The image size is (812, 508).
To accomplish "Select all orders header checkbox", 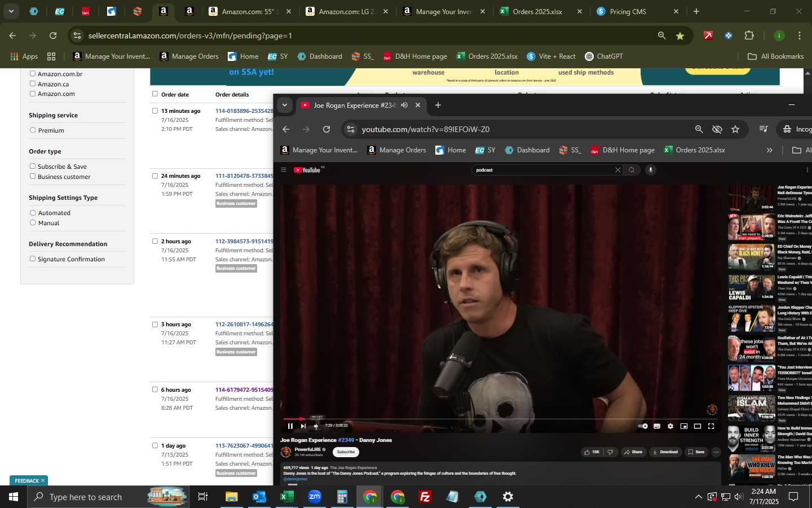I will pos(155,94).
